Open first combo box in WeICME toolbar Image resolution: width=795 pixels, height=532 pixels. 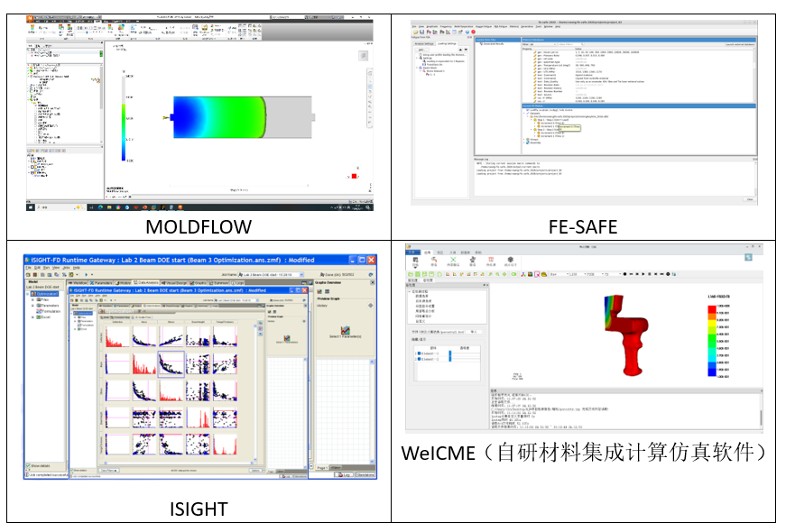(559, 274)
